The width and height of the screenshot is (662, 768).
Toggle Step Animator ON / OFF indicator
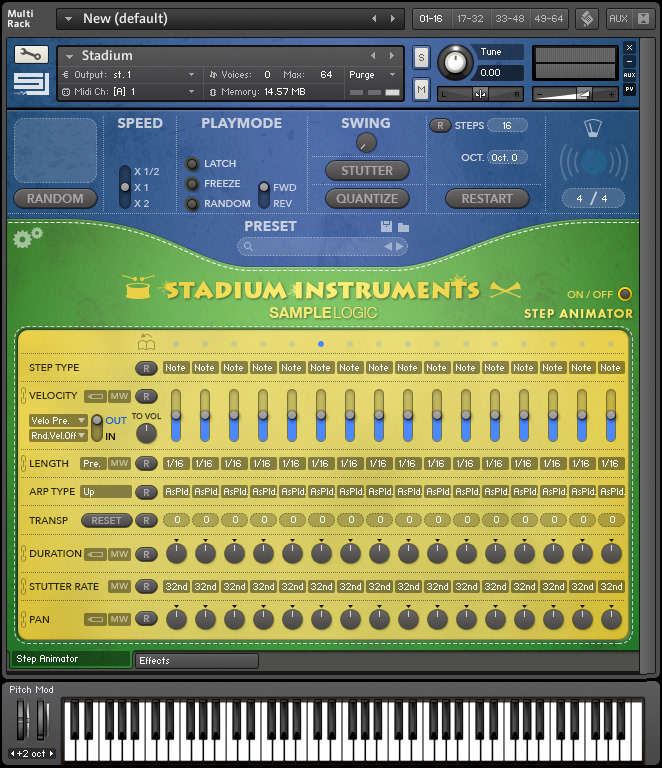coord(625,294)
